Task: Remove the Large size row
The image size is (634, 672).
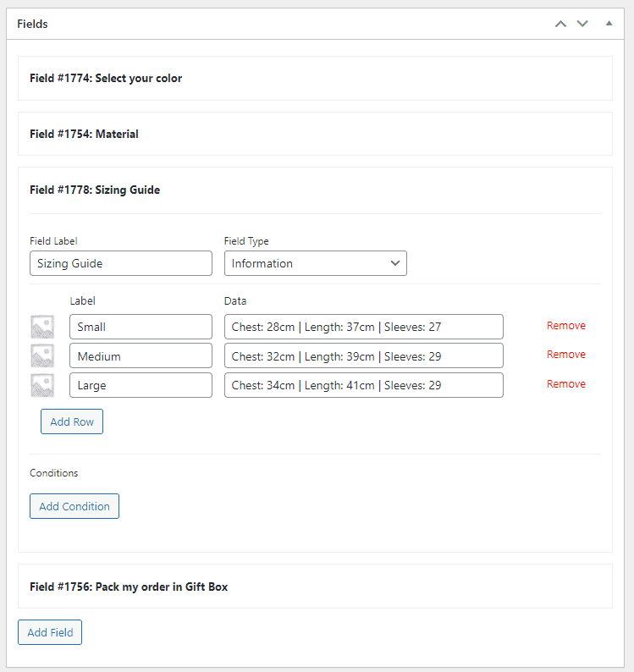Action: click(x=565, y=384)
